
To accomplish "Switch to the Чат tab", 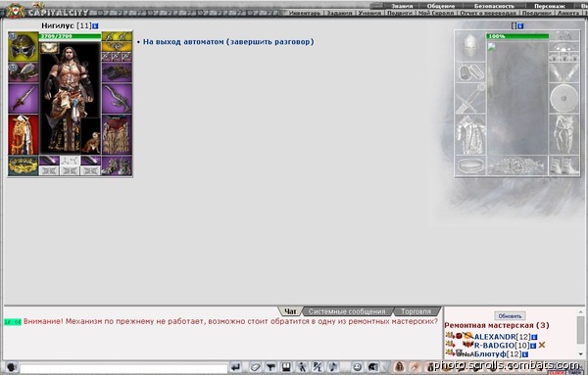I will click(x=290, y=311).
